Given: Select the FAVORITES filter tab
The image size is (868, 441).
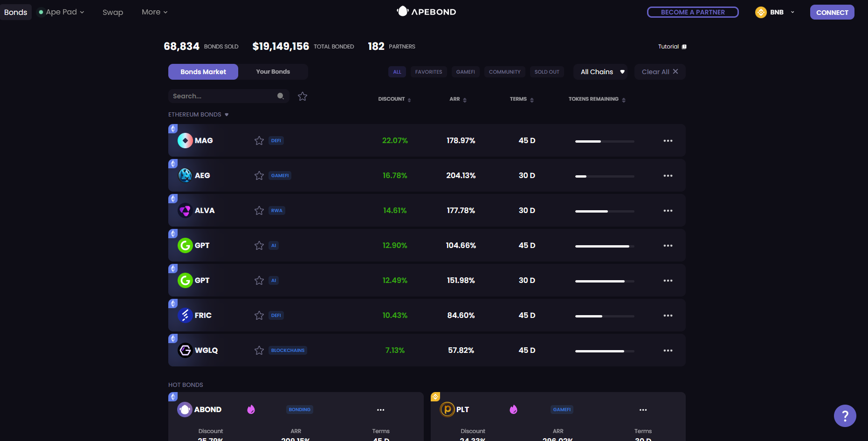Looking at the screenshot, I should [429, 72].
